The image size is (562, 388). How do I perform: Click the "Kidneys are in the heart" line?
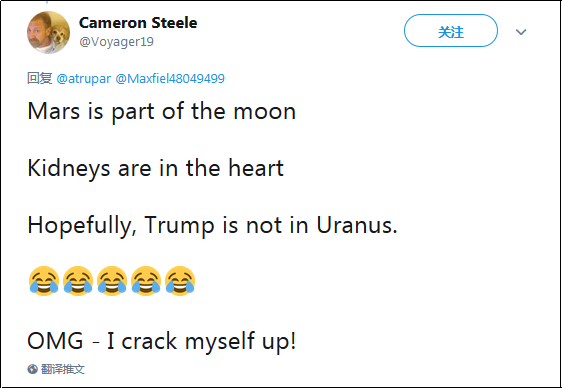tap(156, 168)
